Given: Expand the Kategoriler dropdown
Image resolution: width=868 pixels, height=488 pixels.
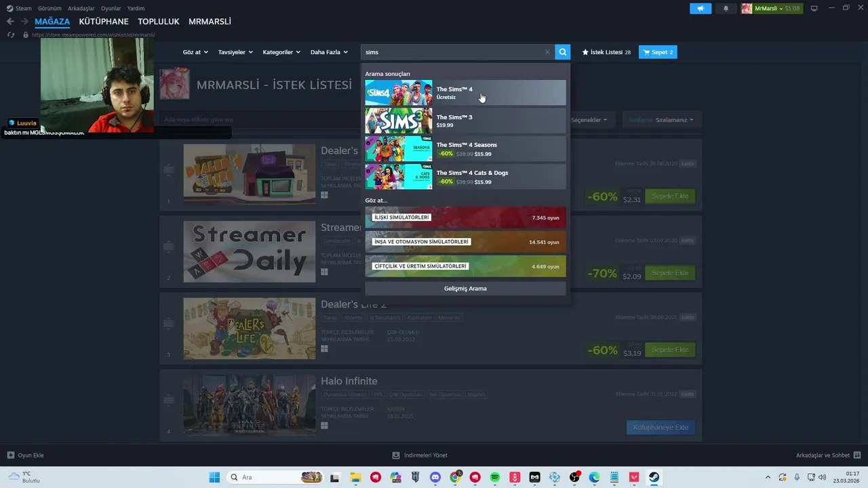Looking at the screenshot, I should 281,52.
